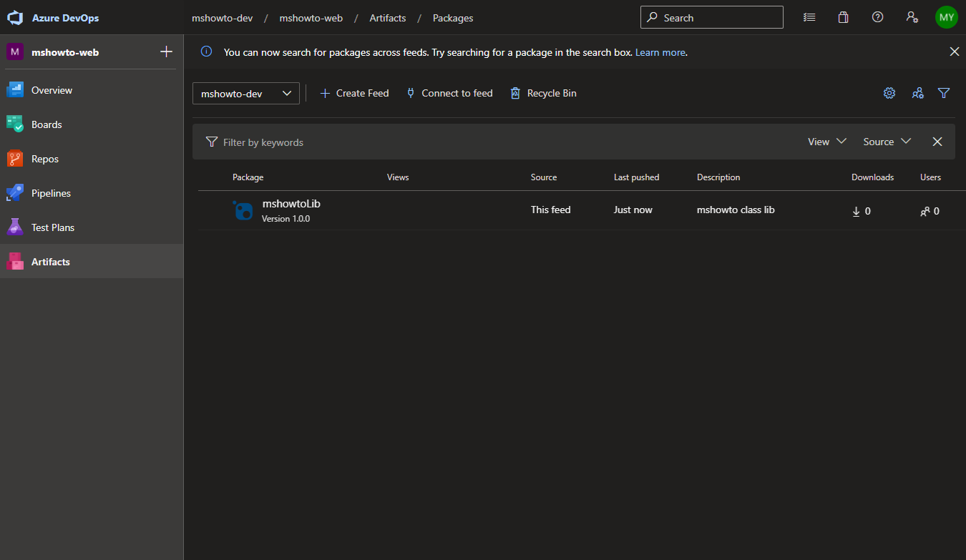This screenshot has width=966, height=560.
Task: Select Test Plans in the sidebar
Action: coord(92,227)
